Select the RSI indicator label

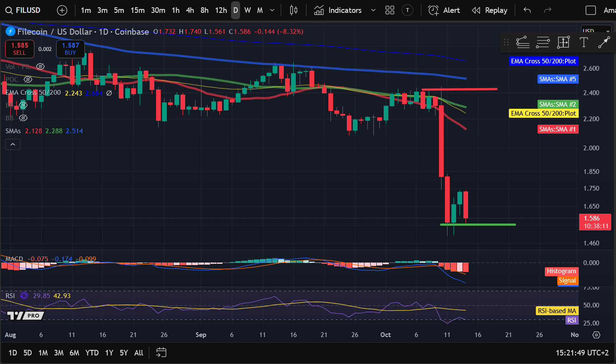coord(10,296)
